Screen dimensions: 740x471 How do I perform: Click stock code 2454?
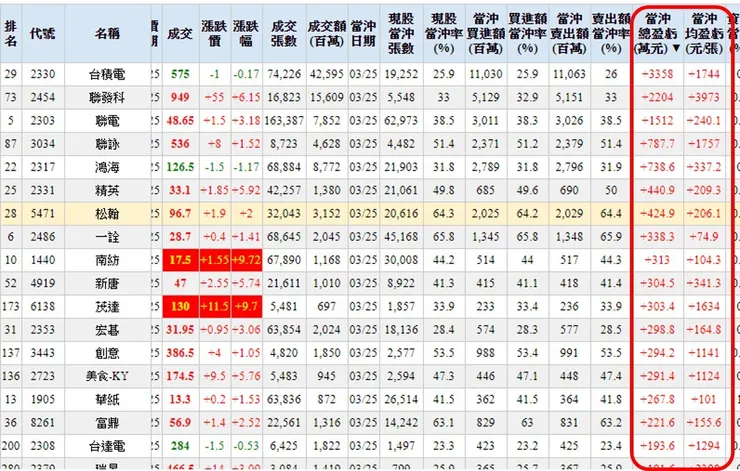coord(42,97)
